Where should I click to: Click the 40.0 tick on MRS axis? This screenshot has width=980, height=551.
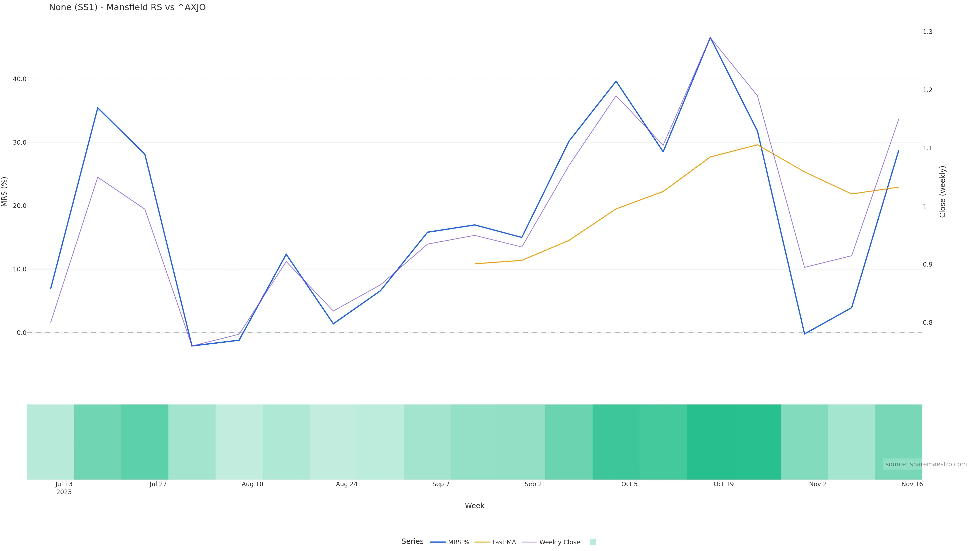coord(19,79)
